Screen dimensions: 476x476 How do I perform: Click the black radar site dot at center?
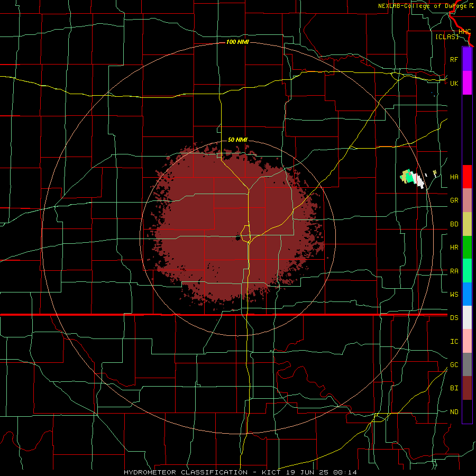239,237
